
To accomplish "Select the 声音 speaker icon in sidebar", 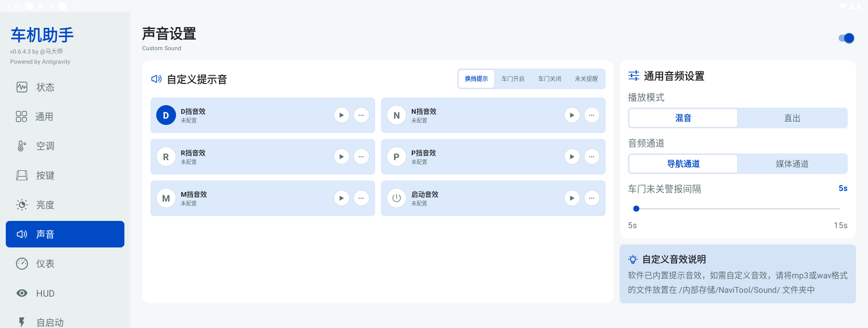I will pyautogui.click(x=22, y=234).
